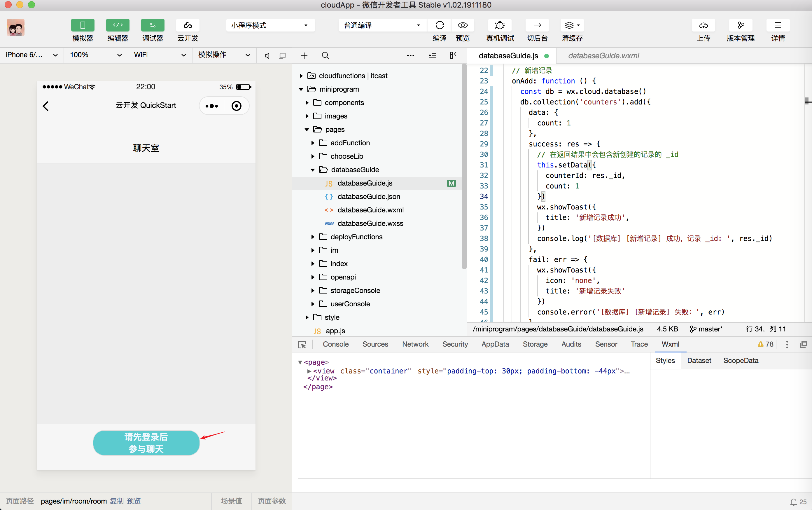Switch to the ScopeData side tab
The width and height of the screenshot is (812, 510).
point(741,361)
